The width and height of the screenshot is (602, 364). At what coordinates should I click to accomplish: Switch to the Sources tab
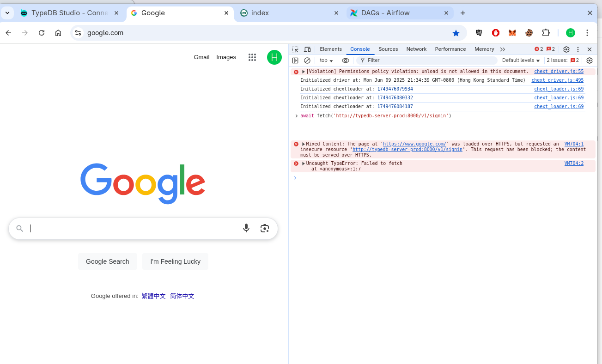[388, 49]
